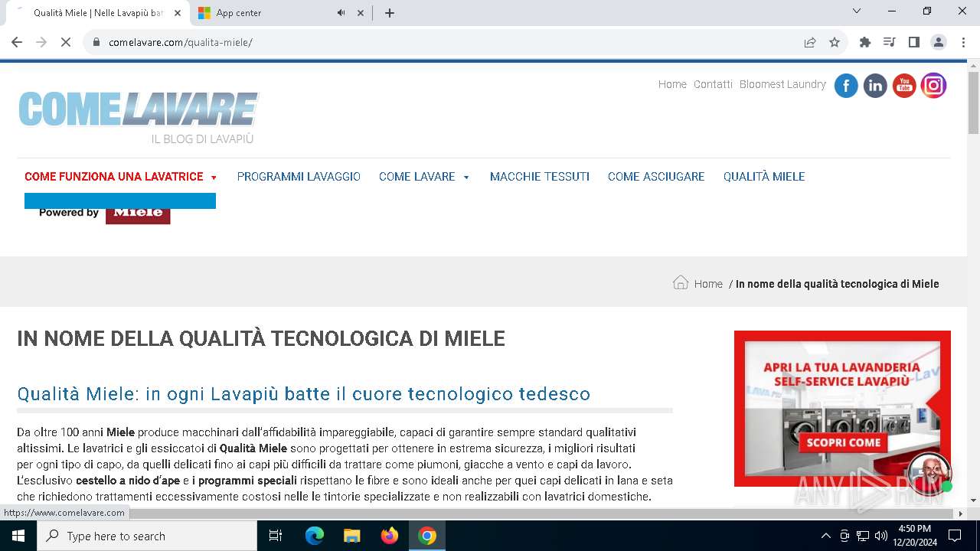Open the LinkedIn social icon
Image resolution: width=980 pixels, height=551 pixels.
click(x=875, y=86)
